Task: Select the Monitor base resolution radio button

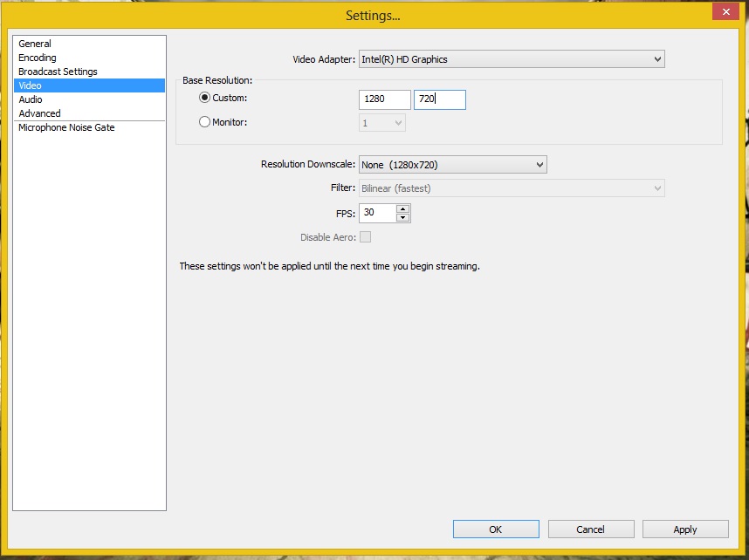Action: point(205,122)
